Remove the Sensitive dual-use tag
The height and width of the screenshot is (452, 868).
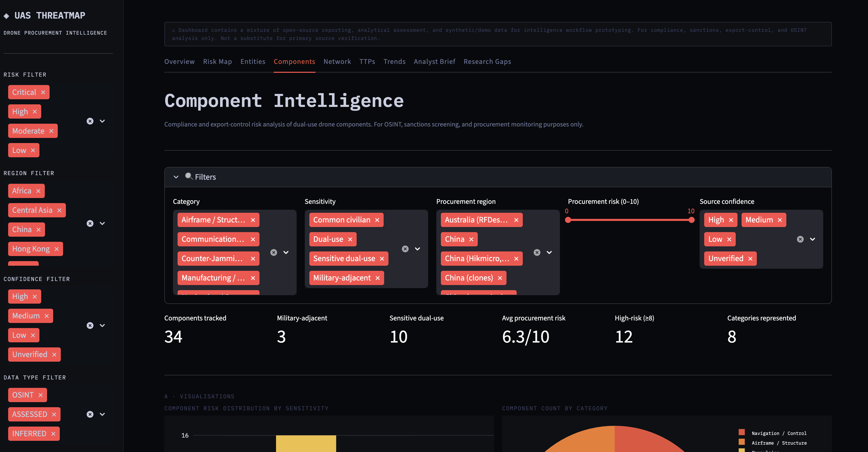tap(382, 259)
